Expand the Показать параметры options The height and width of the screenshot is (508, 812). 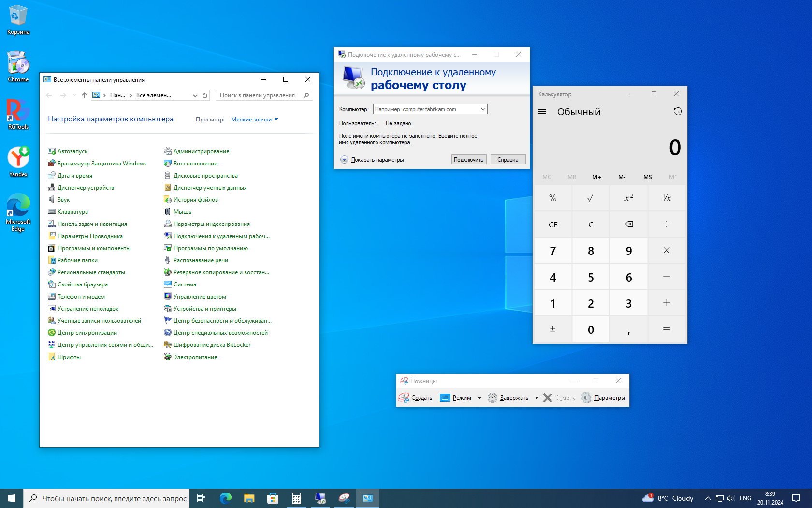pos(344,160)
